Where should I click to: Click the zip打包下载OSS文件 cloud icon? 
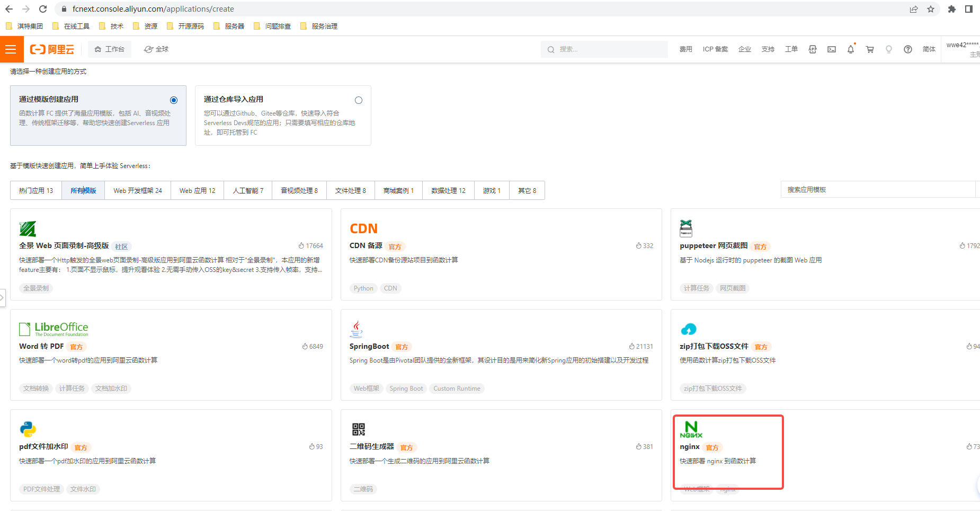tap(688, 329)
